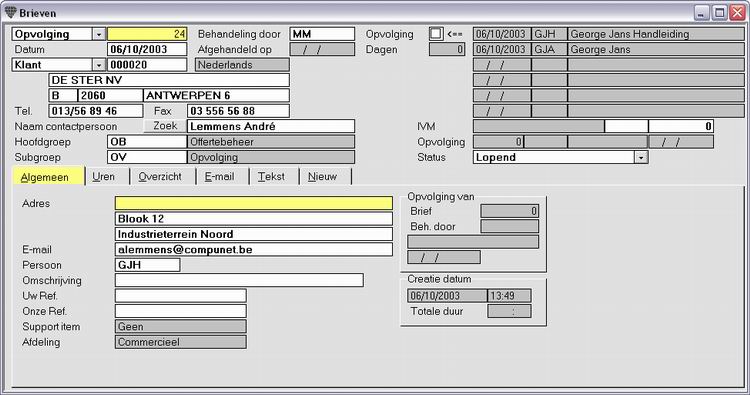
Task: Click the Fax field 03 556 56 88
Action: pos(238,110)
